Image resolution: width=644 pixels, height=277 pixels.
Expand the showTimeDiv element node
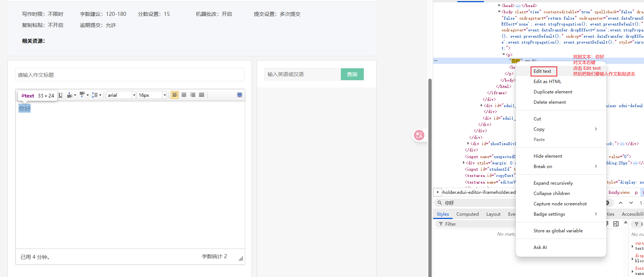[468, 144]
